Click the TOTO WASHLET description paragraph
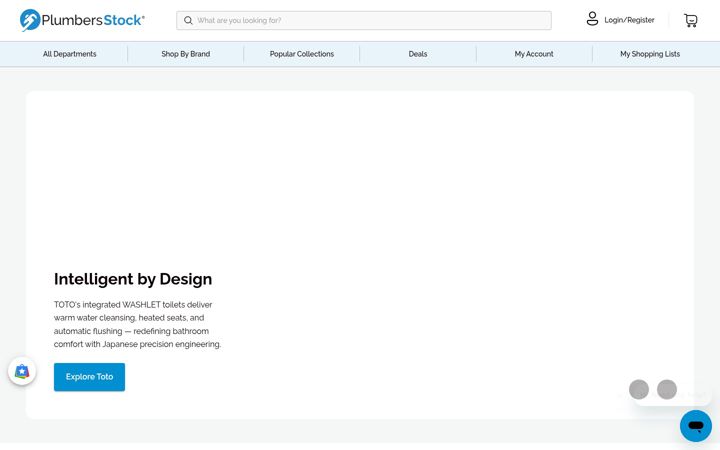 pyautogui.click(x=137, y=324)
